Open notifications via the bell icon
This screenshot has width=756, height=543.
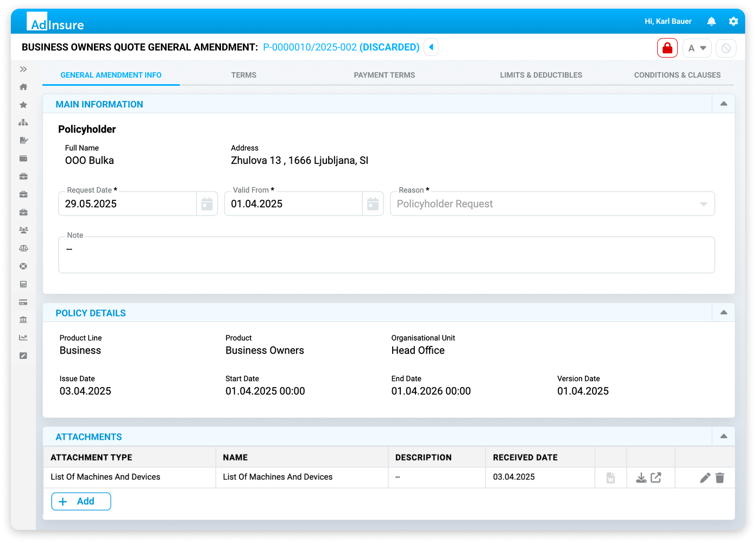(711, 21)
